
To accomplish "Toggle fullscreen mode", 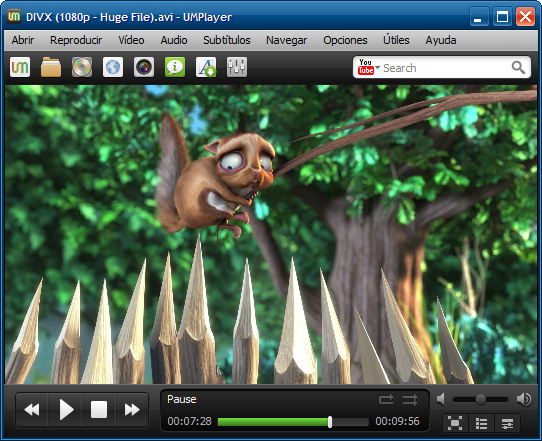I will 455,423.
